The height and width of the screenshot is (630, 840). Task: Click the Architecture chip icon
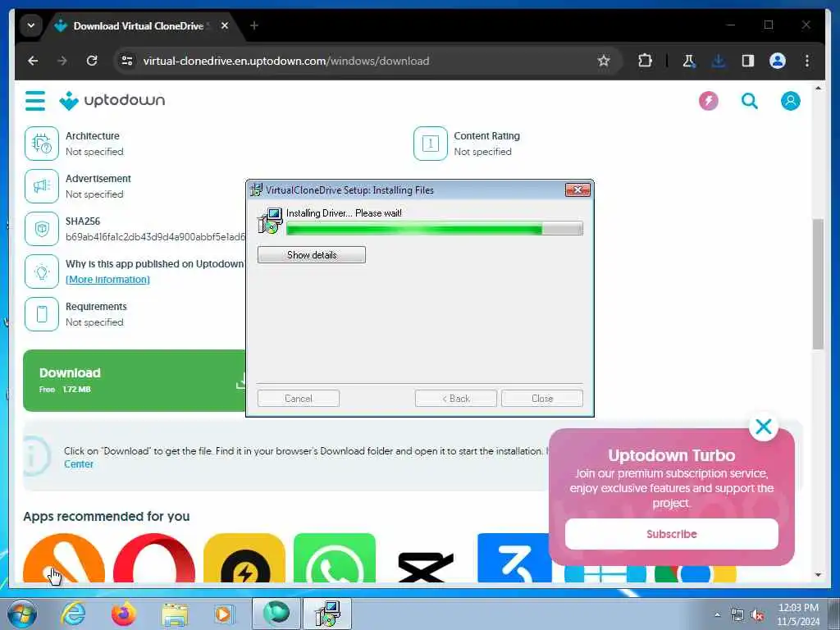coord(42,144)
